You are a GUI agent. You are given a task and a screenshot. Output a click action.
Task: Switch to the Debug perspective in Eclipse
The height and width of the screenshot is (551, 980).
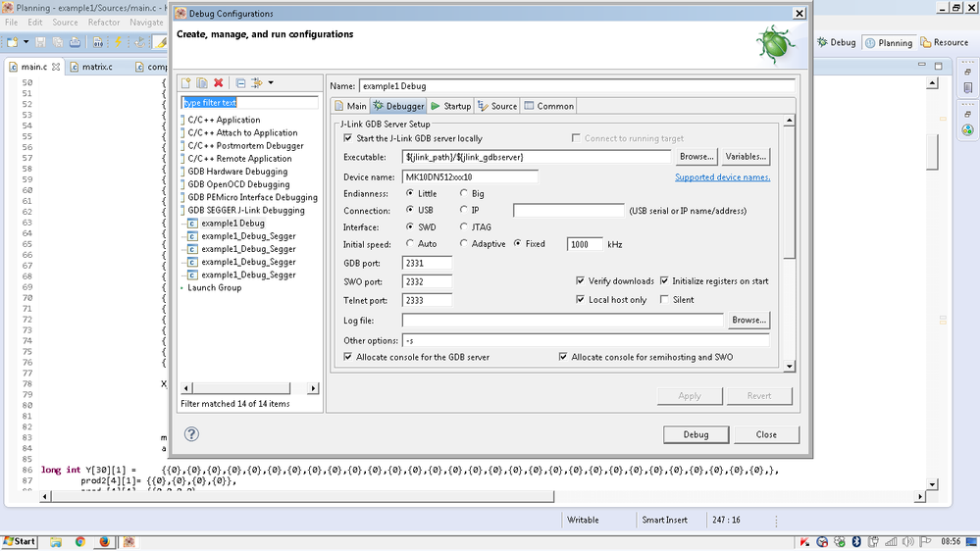pyautogui.click(x=836, y=42)
